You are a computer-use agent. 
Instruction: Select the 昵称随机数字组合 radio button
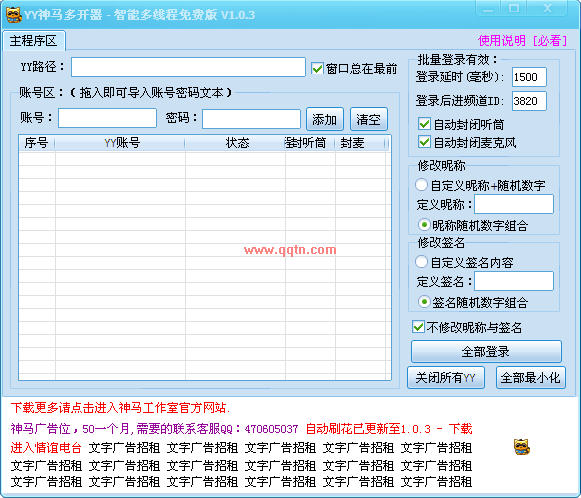[424, 225]
